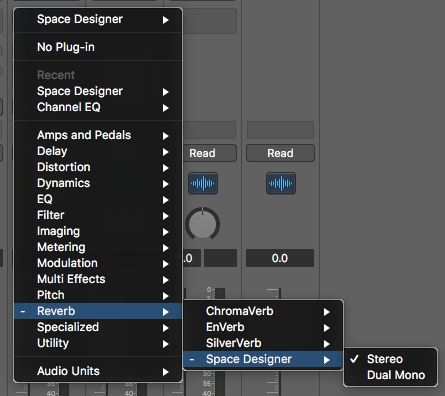Image resolution: width=445 pixels, height=396 pixels.
Task: Open the Filter plug-in category
Action: [98, 215]
